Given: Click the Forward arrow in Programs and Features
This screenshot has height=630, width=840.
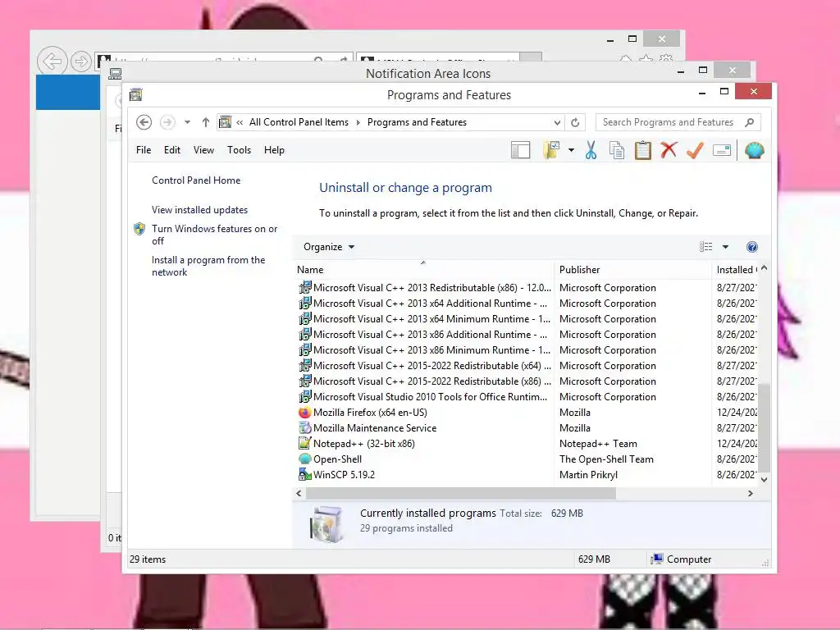Looking at the screenshot, I should coord(167,123).
